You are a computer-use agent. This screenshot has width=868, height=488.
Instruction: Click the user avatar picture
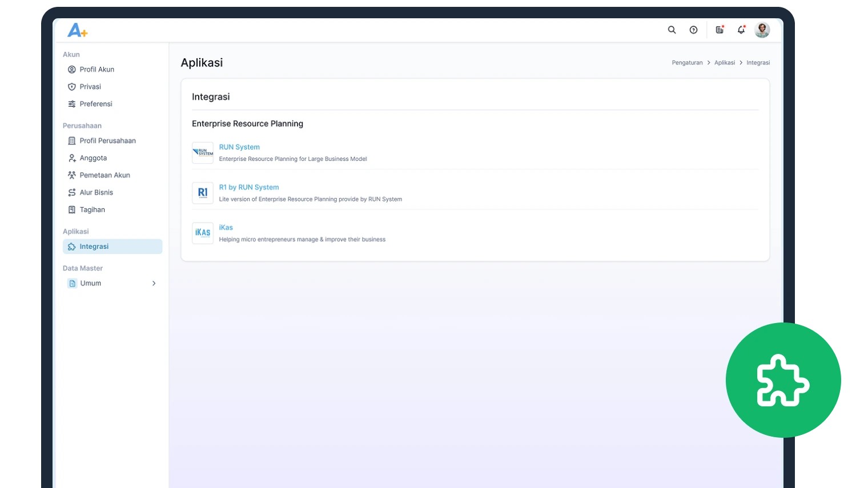(762, 30)
